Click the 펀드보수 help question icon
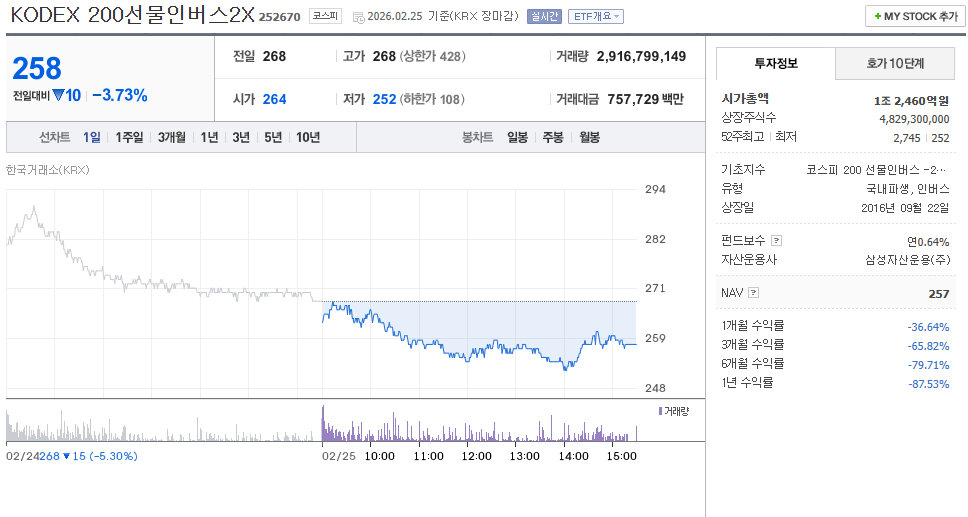 pyautogui.click(x=776, y=241)
